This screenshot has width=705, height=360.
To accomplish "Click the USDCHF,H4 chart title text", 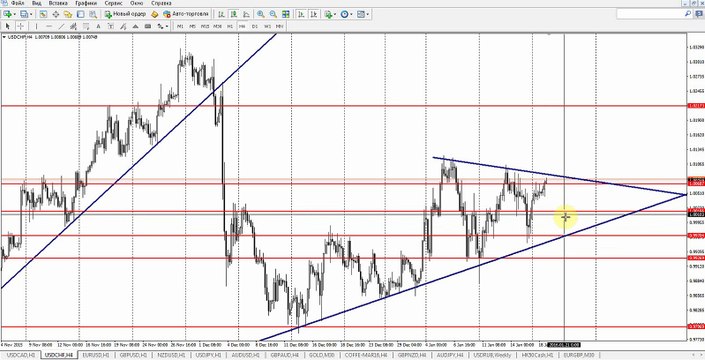I will coord(21,37).
